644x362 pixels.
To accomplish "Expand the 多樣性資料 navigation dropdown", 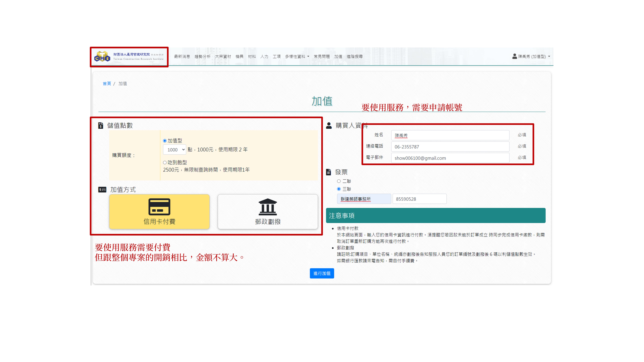I will click(297, 56).
